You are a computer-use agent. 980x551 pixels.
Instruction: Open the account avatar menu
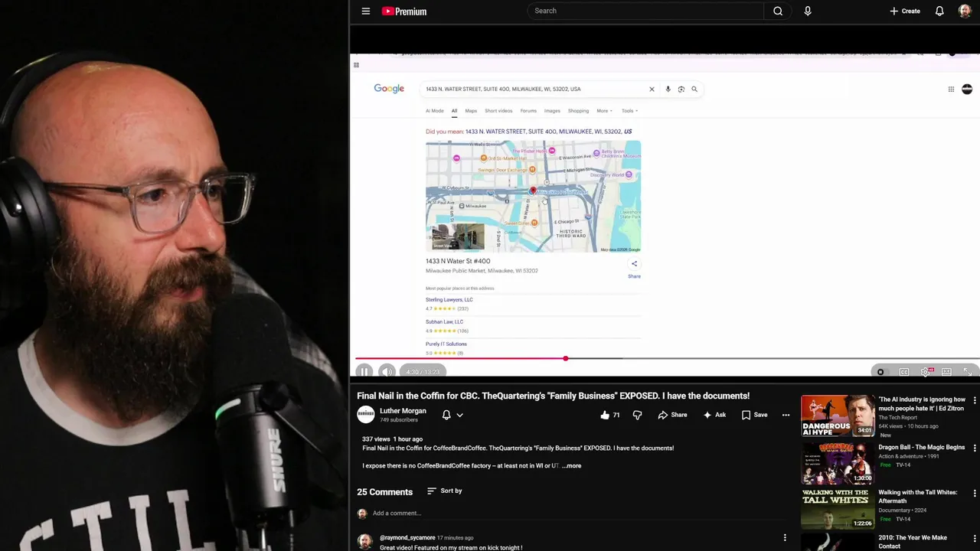click(965, 11)
